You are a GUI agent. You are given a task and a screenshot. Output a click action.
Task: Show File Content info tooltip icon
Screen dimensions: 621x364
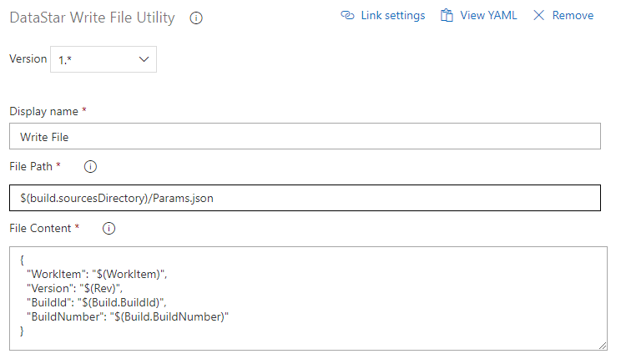tap(109, 228)
